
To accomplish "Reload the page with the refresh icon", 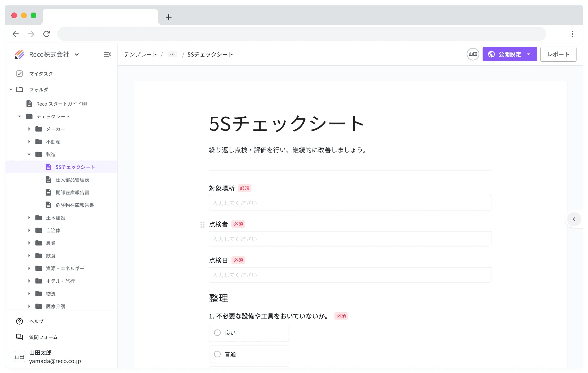I will 46,34.
